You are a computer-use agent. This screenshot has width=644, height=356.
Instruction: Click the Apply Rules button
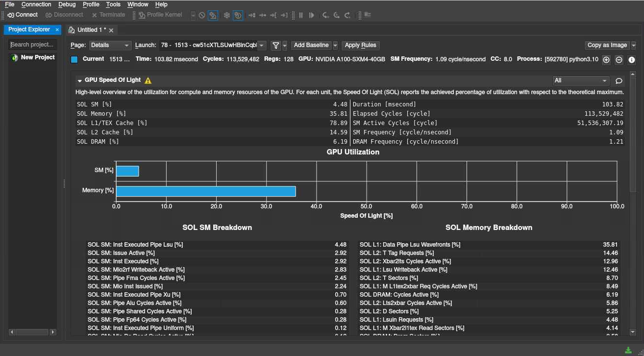tap(361, 45)
